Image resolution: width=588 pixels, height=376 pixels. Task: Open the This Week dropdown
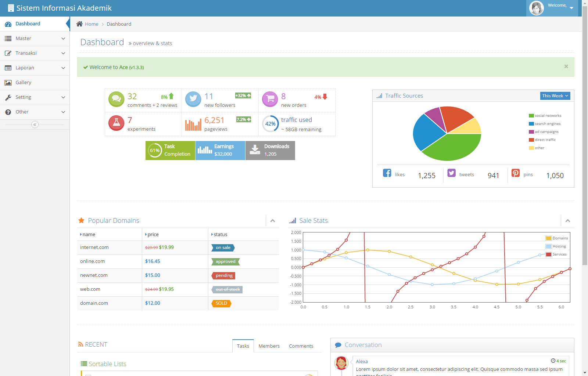click(x=555, y=96)
